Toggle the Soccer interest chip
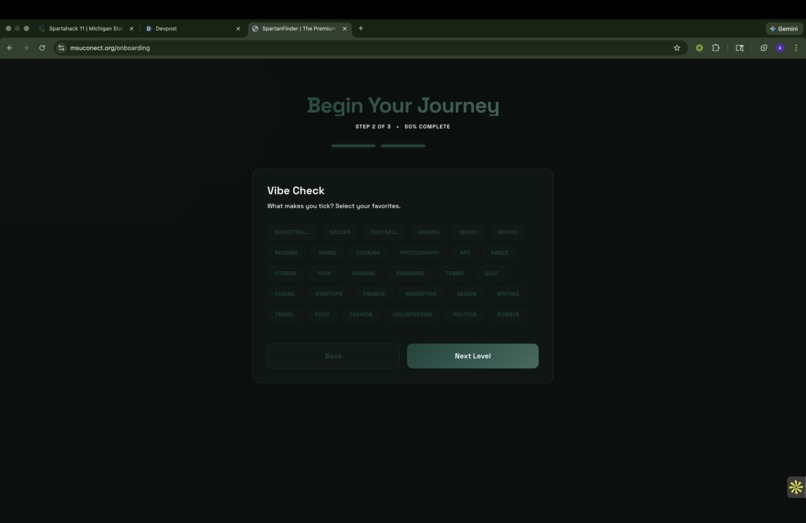This screenshot has width=806, height=523. [339, 232]
